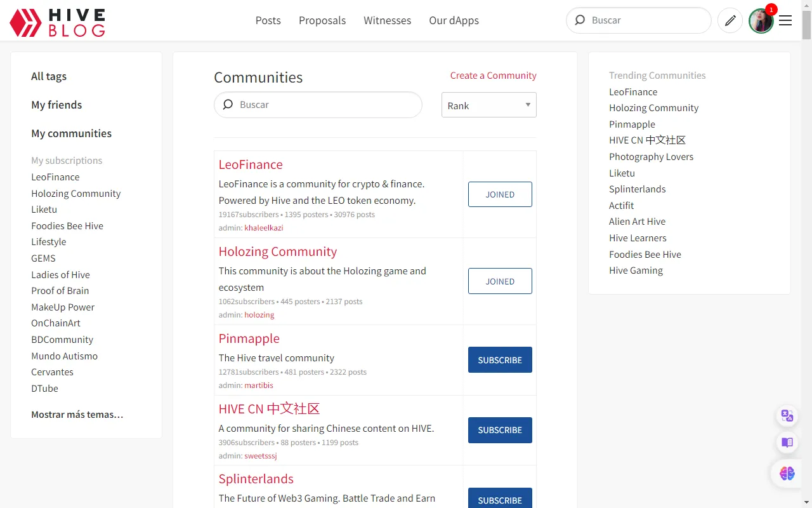Click Mostrar más temas link

coord(77,415)
